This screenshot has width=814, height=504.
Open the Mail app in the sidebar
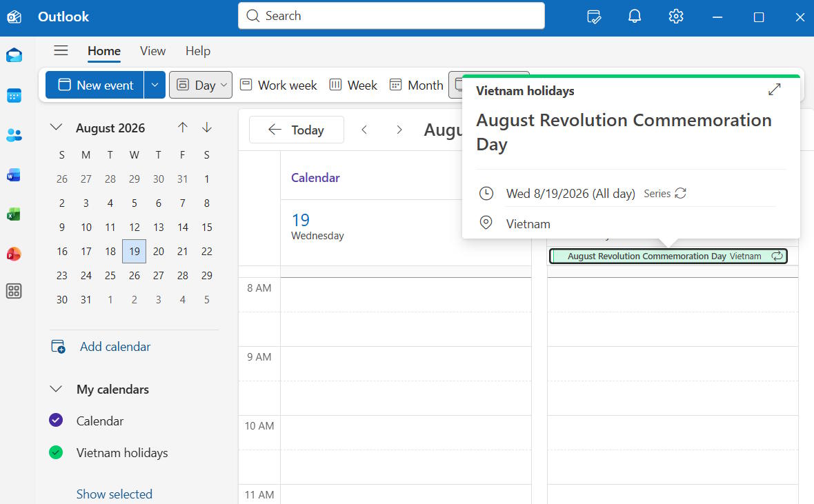[x=14, y=55]
